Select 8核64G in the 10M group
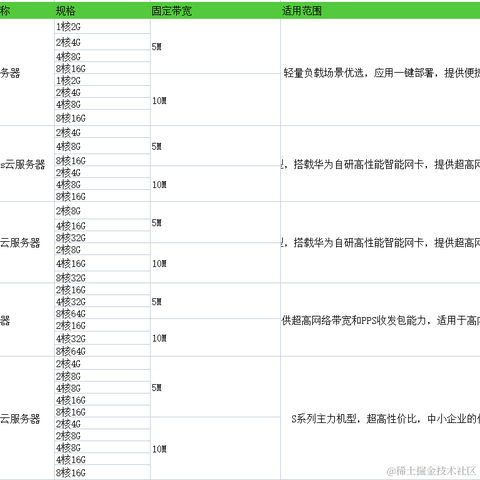Image resolution: width=480 pixels, height=480 pixels. coord(102,351)
